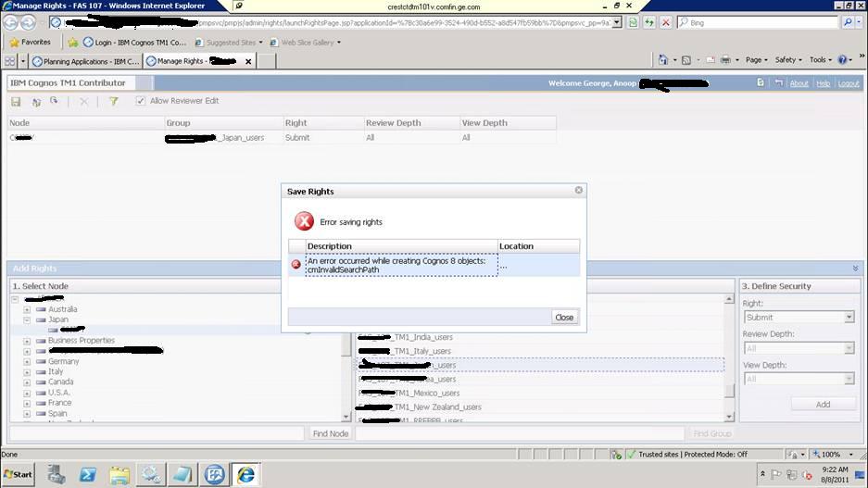The width and height of the screenshot is (868, 488).
Task: Click the Bing search magnifier button
Action: click(848, 22)
